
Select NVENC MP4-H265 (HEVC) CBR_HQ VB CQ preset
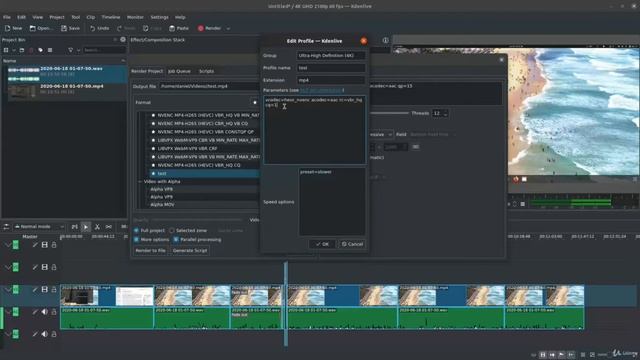(203, 123)
